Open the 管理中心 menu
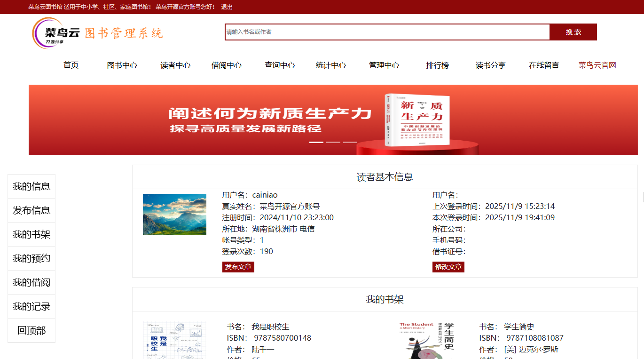This screenshot has width=644, height=359. pyautogui.click(x=384, y=65)
